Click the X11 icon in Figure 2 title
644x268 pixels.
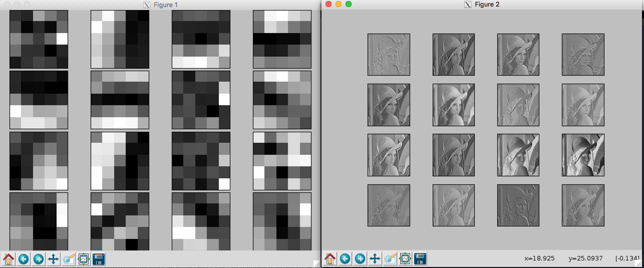[x=467, y=5]
